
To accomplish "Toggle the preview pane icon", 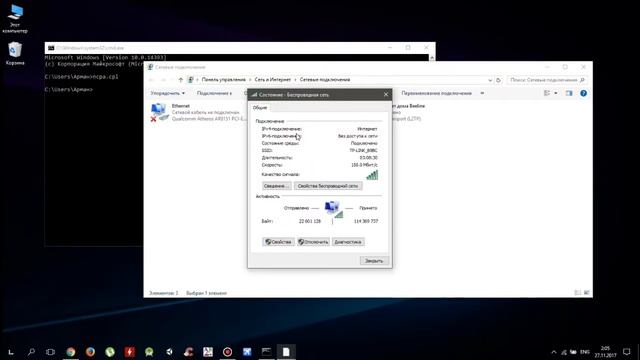I will click(569, 93).
